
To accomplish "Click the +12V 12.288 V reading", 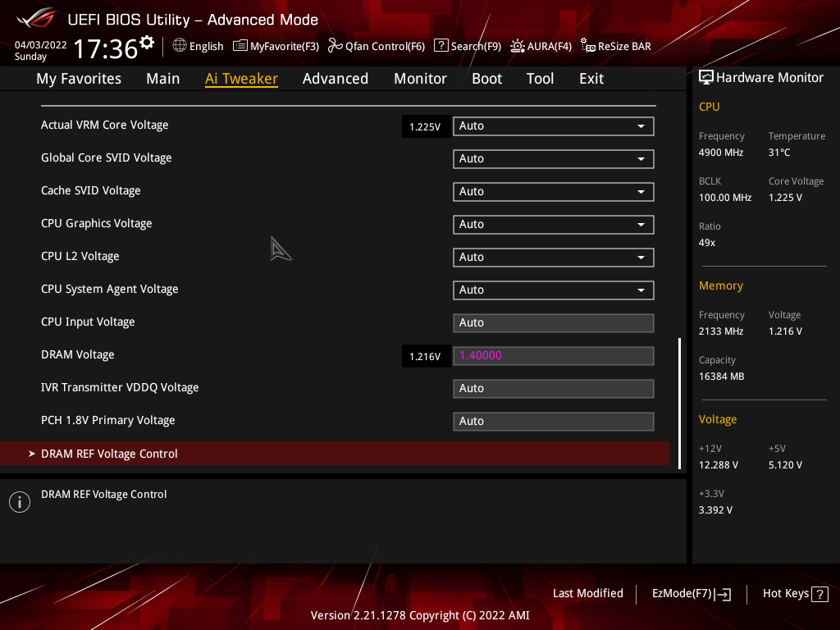I will [x=718, y=465].
